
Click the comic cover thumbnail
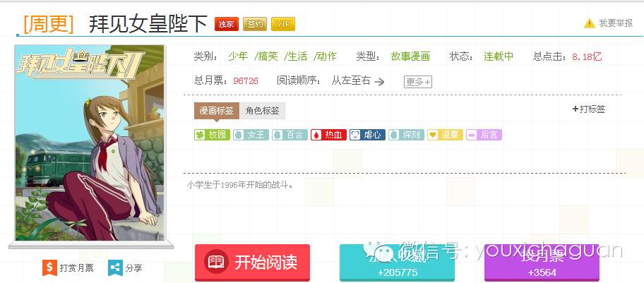90,143
